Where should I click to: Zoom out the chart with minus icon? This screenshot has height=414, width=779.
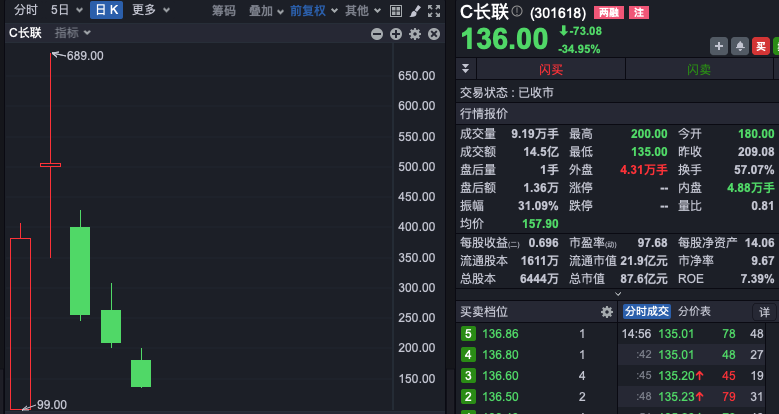click(x=377, y=34)
